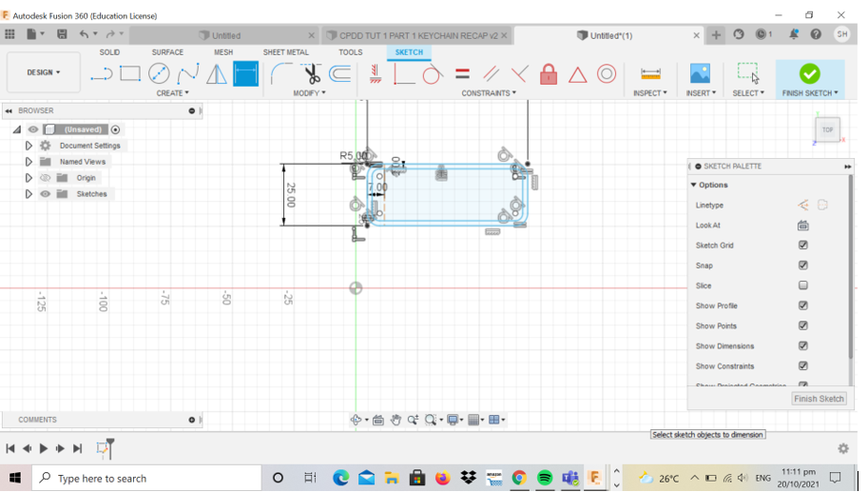Select the Mirror sketch tool
The height and width of the screenshot is (492, 868).
(x=217, y=73)
